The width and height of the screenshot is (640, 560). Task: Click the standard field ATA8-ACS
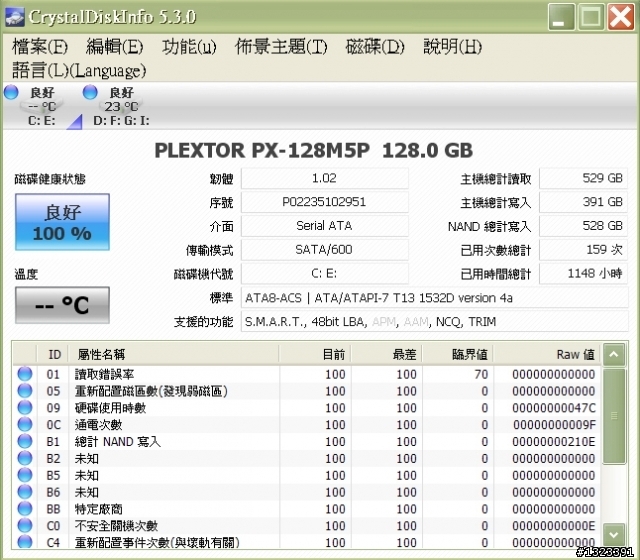(435, 298)
